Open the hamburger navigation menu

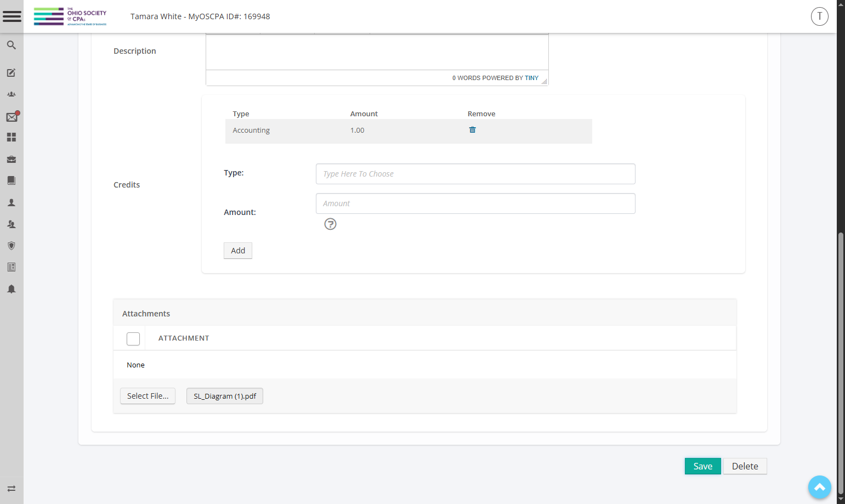(12, 16)
